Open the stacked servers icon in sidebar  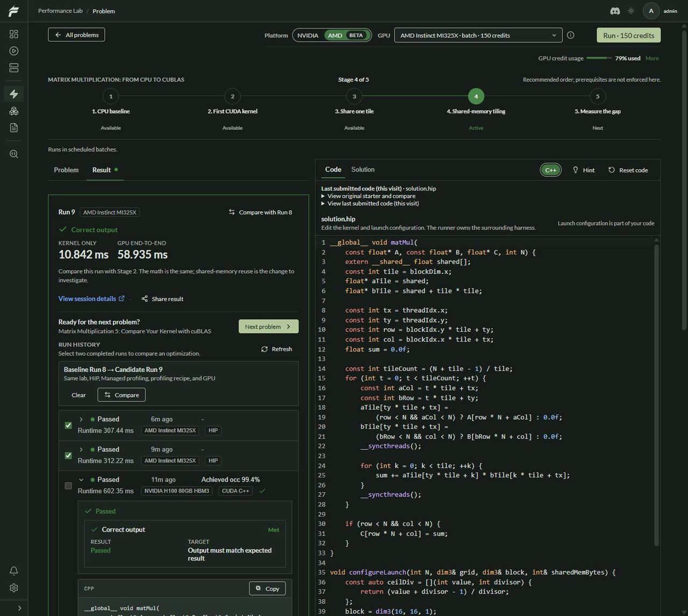click(14, 68)
